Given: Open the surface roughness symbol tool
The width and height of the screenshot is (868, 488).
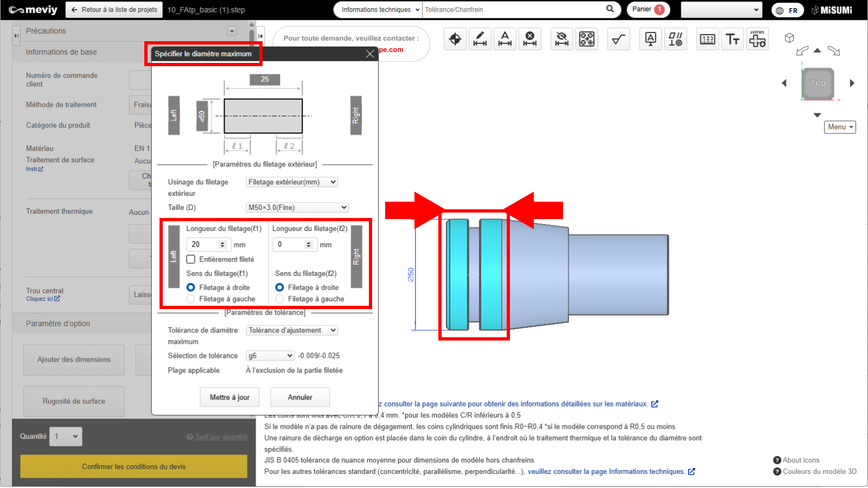Looking at the screenshot, I should [x=618, y=39].
